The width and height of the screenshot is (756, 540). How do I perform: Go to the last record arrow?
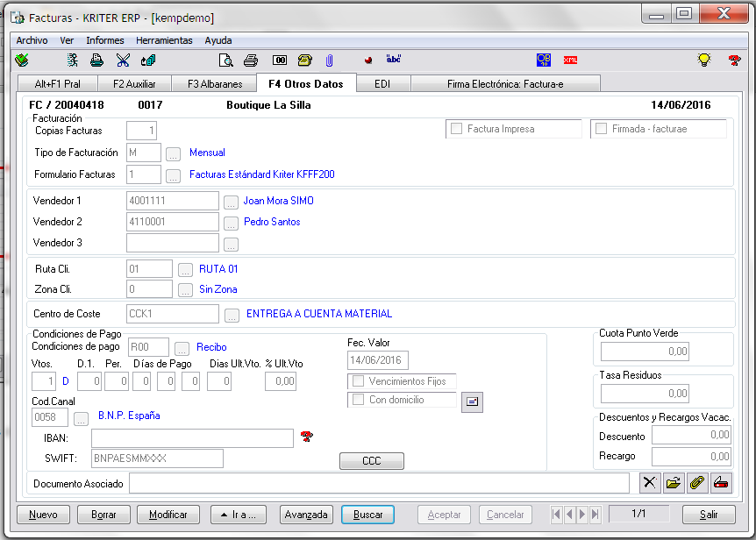596,515
